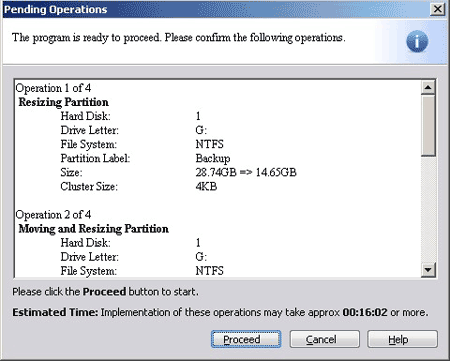Viewport: 450px width, 361px height.
Task: Click the Proceed button
Action: pyautogui.click(x=246, y=339)
